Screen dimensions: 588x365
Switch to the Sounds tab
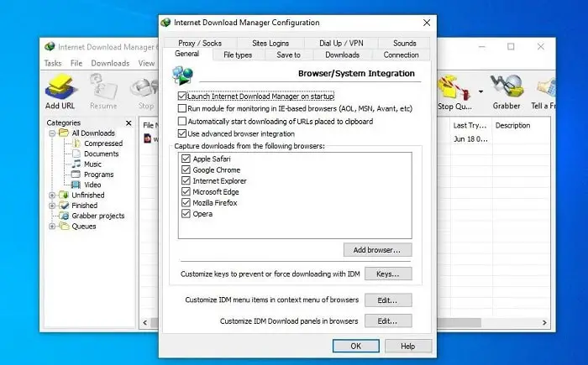pos(405,43)
